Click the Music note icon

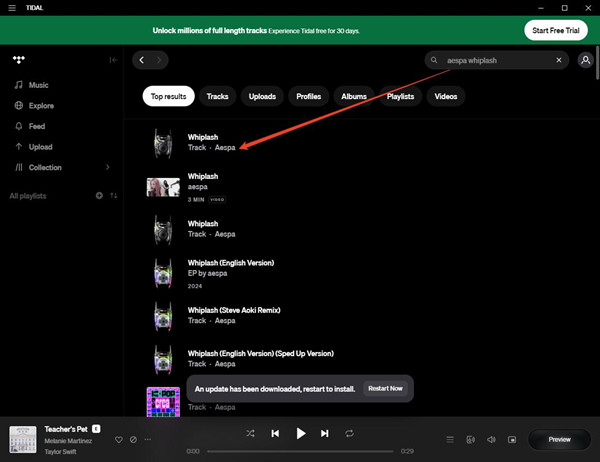pyautogui.click(x=19, y=85)
